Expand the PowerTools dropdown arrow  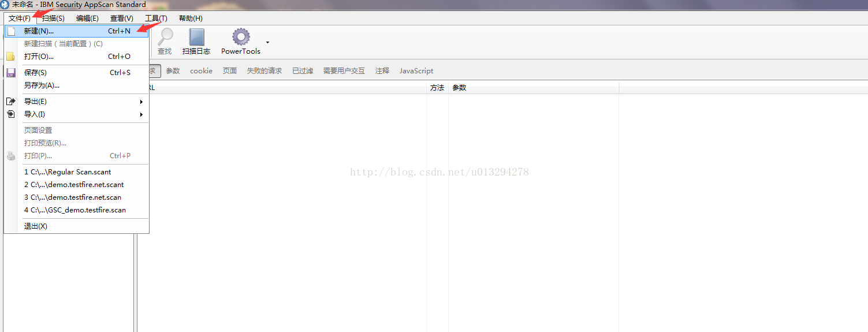267,42
